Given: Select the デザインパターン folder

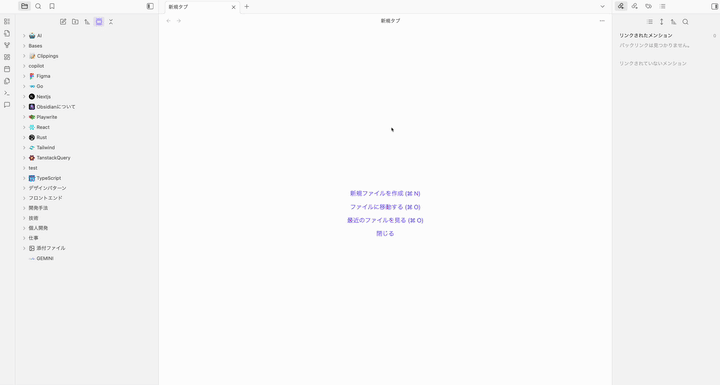Looking at the screenshot, I should (87, 188).
